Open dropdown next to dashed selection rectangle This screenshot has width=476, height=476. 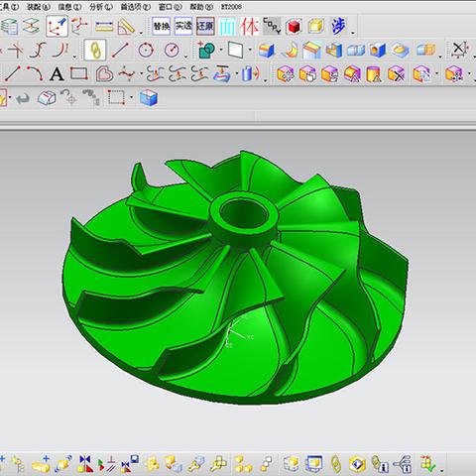point(131,97)
